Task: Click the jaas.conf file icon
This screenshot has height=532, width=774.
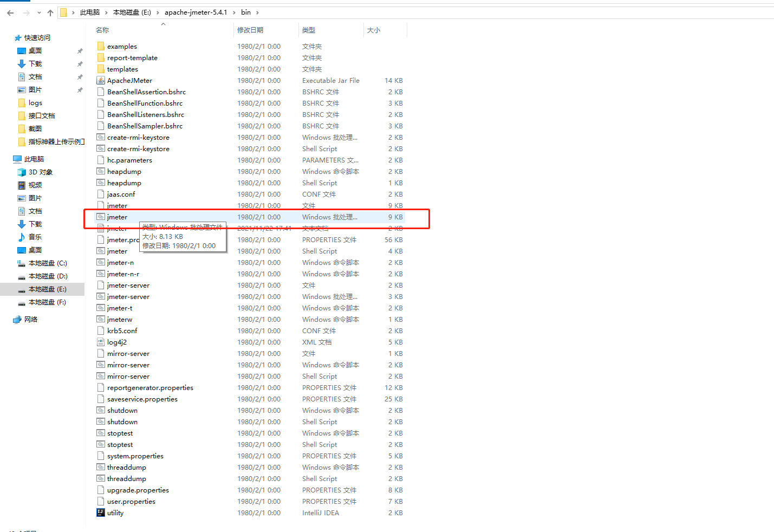Action: click(101, 194)
